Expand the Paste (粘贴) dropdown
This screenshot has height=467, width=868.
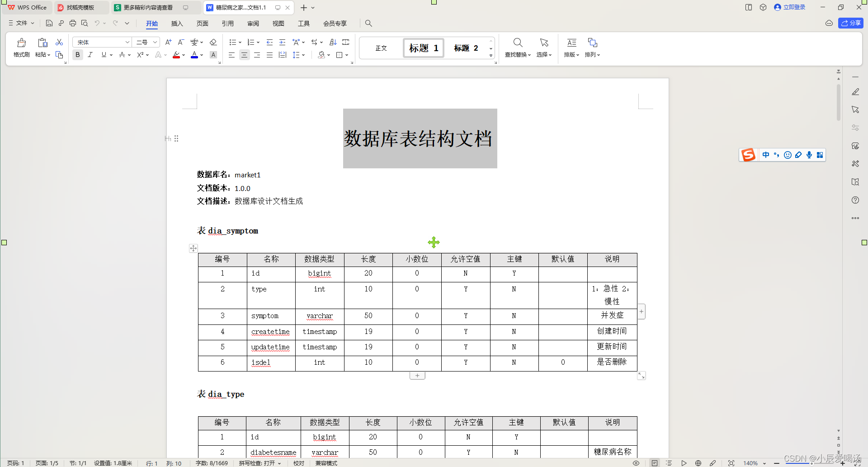tap(43, 55)
